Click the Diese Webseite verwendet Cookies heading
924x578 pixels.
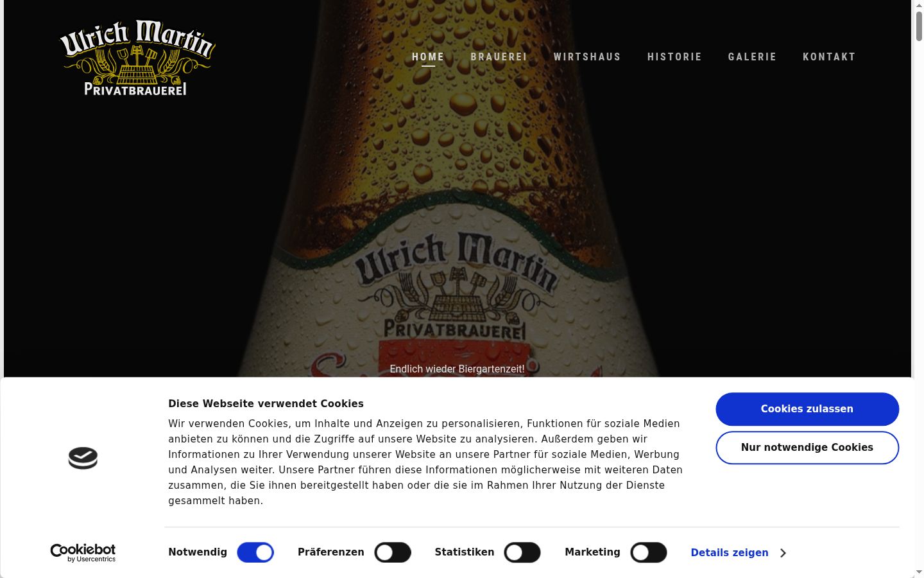pyautogui.click(x=266, y=403)
